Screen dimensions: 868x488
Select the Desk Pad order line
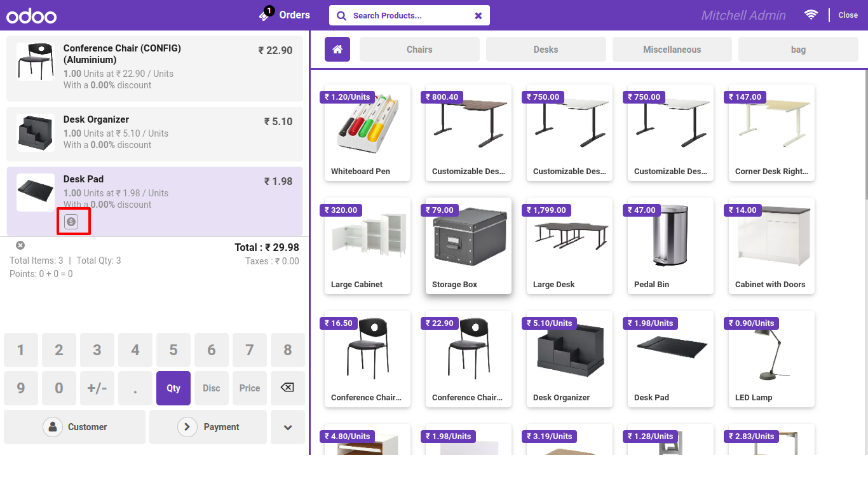coord(154,201)
